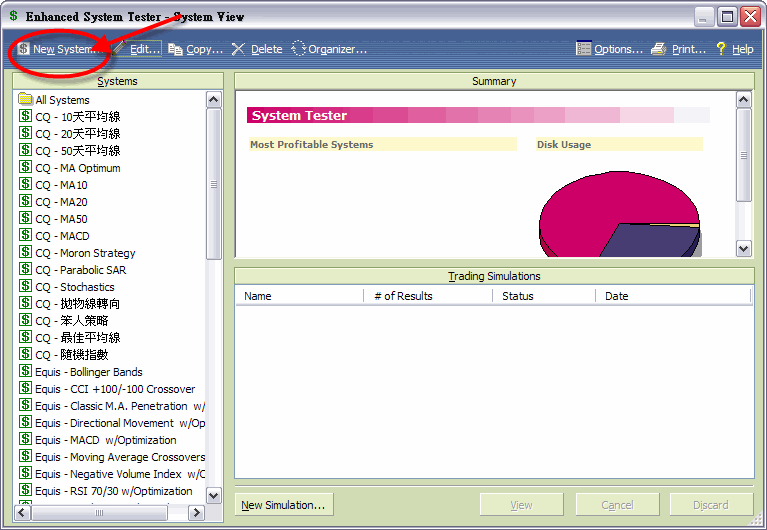Image resolution: width=767 pixels, height=530 pixels.
Task: Select Equis - MACD w/Optimization system
Action: click(98, 440)
